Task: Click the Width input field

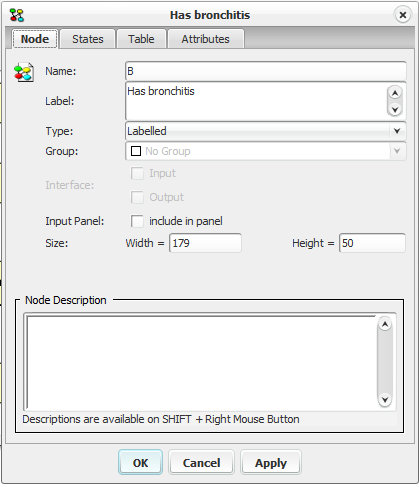Action: [205, 243]
